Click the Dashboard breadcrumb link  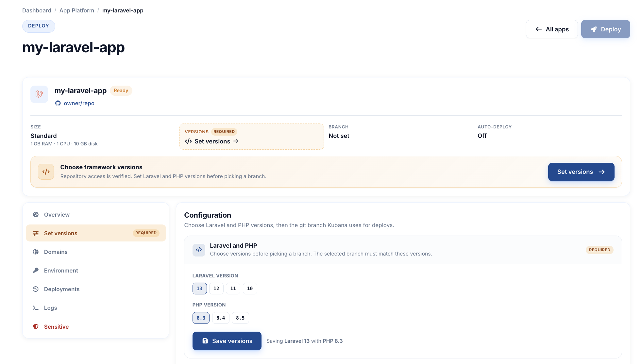[x=37, y=10]
